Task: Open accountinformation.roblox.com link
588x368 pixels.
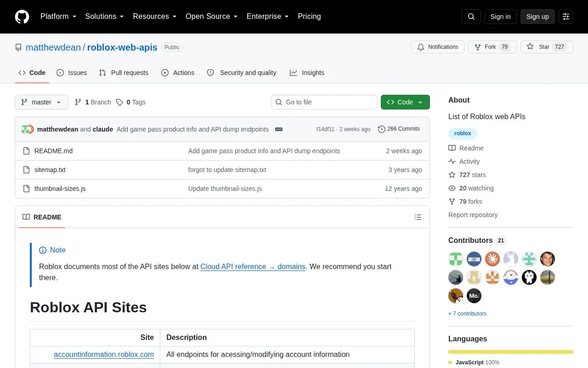Action: [104, 355]
